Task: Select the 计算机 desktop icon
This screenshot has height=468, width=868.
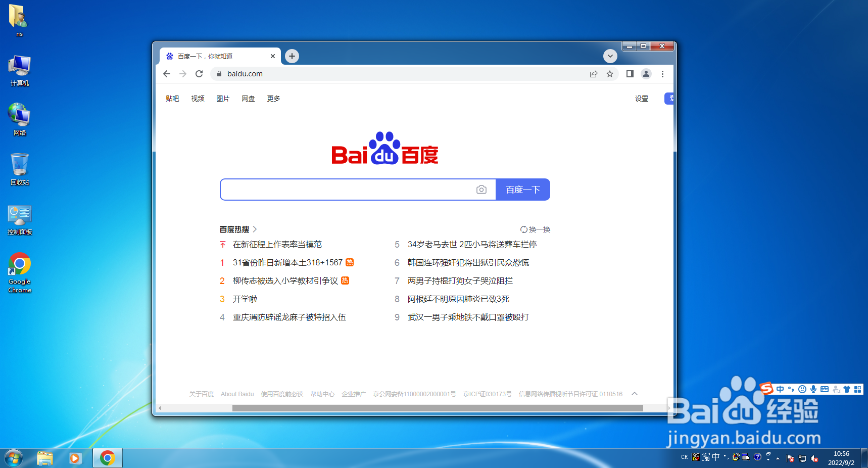Action: [19, 71]
